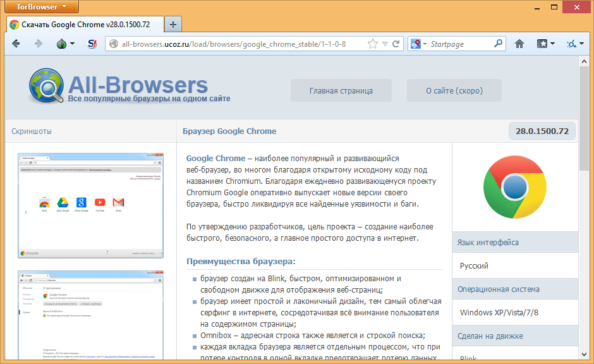Click the 'О сайте (скоро)' button
Viewport: 594px width, 364px height.
coord(454,90)
